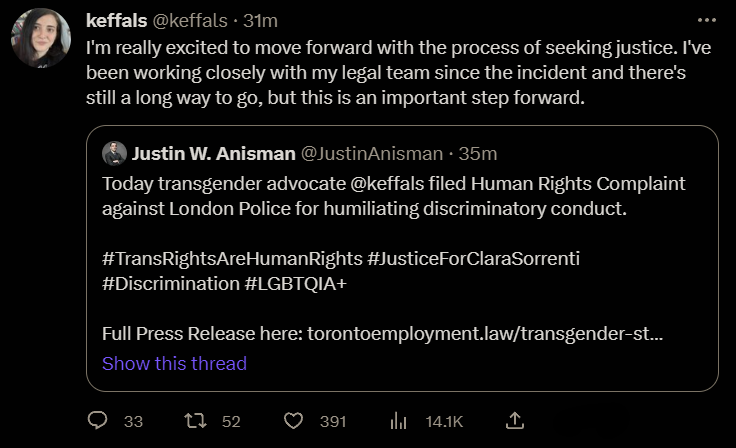Open tweet analytics via the views icon
The width and height of the screenshot is (736, 448).
(397, 421)
